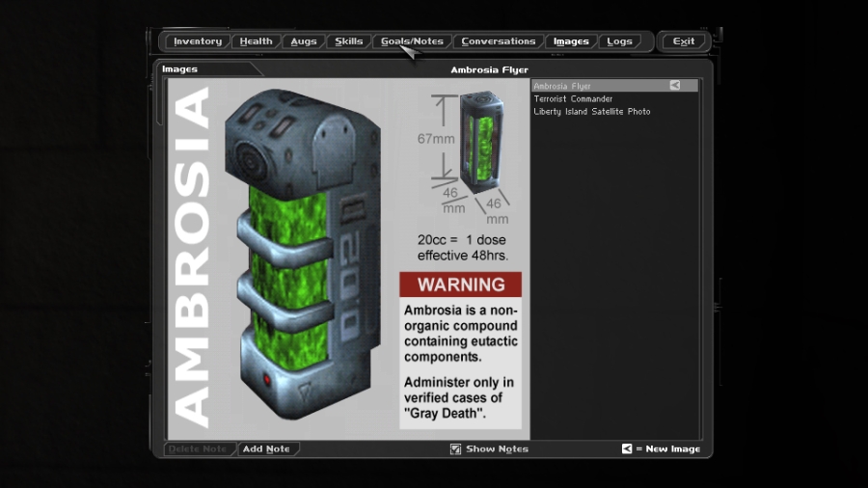Click the Exit button
868x488 pixels.
pyautogui.click(x=684, y=41)
